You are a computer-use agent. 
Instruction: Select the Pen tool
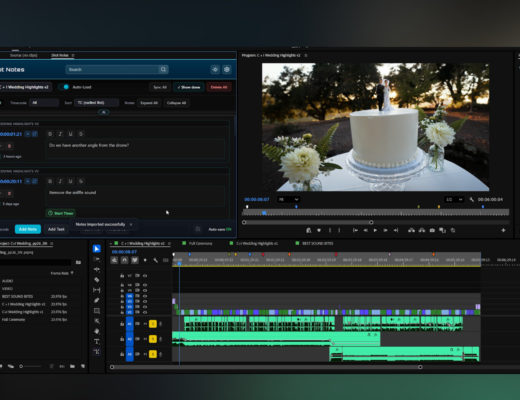click(97, 300)
